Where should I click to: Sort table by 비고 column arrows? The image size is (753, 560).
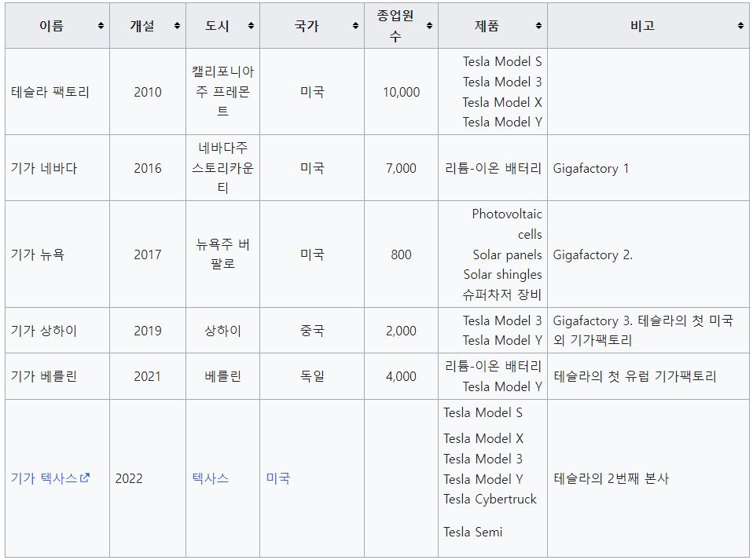(740, 26)
